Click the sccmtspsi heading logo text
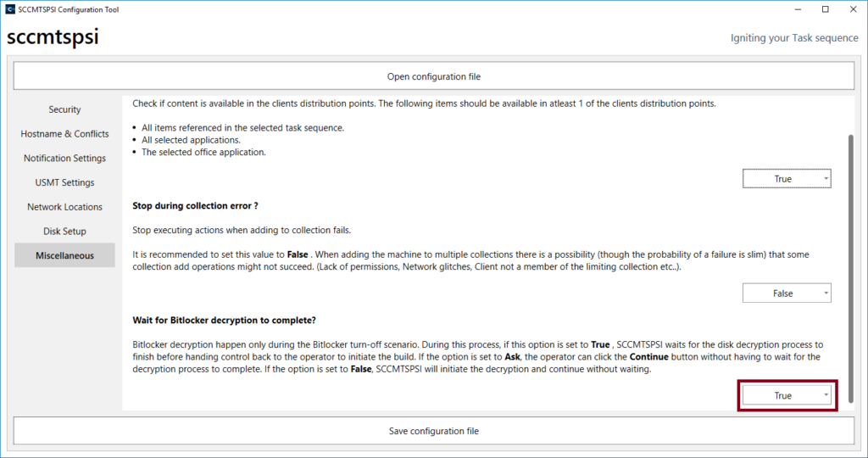 point(53,38)
